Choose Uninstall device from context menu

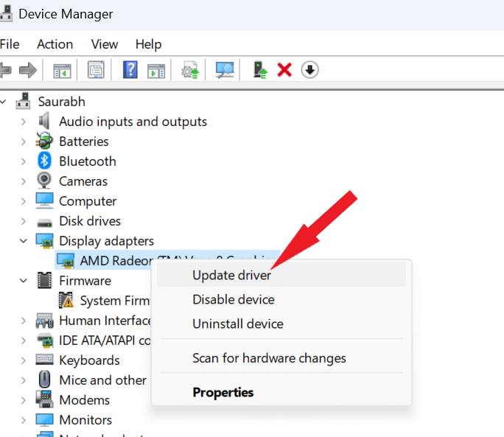coord(281,324)
